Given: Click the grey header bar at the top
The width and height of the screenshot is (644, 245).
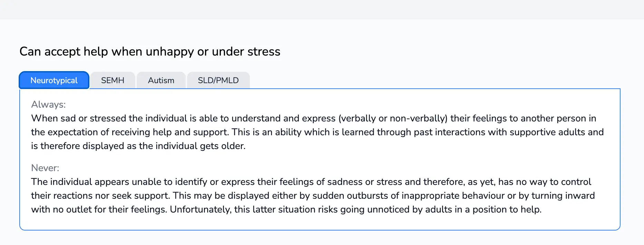Looking at the screenshot, I should pos(322,9).
